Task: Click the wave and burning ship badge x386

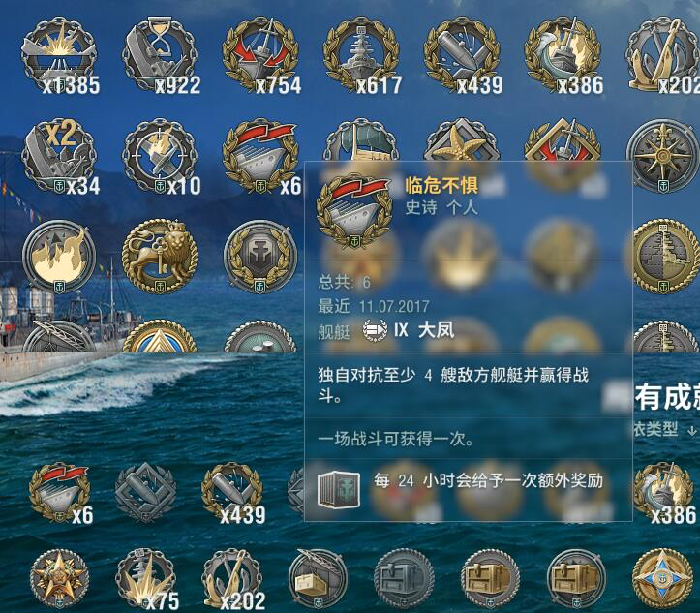Action: click(563, 55)
